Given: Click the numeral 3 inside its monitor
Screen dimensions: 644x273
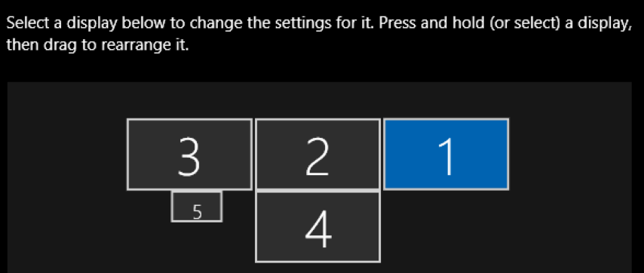Looking at the screenshot, I should (189, 156).
